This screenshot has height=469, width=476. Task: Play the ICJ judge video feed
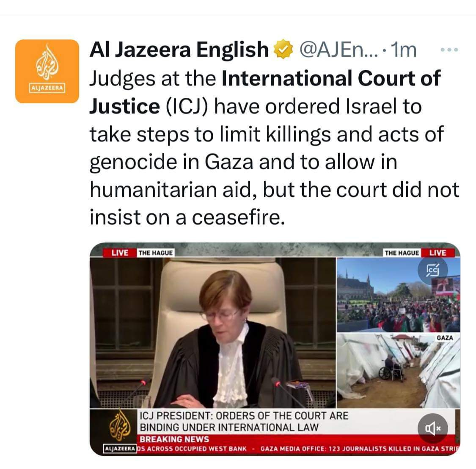[213, 333]
